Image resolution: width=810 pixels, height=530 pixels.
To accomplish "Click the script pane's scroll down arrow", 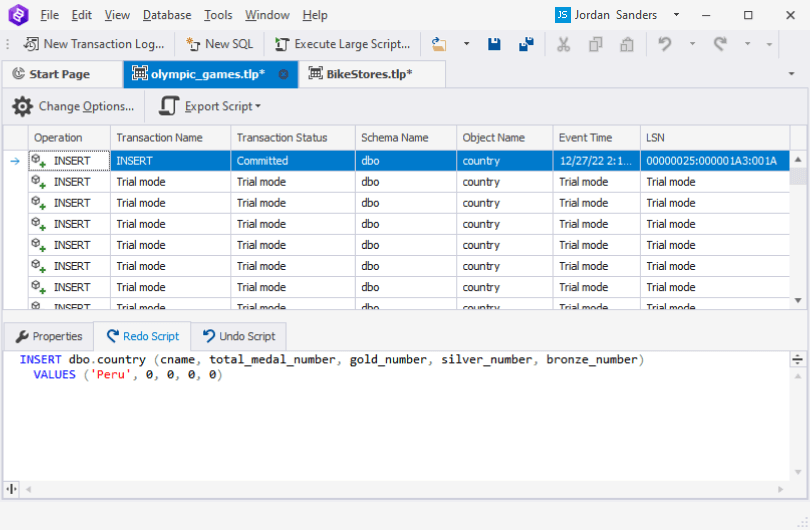I will (x=798, y=472).
